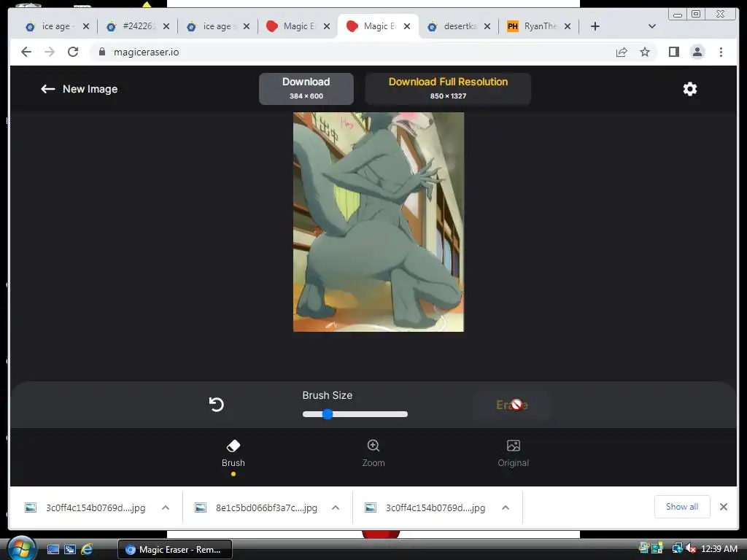747x560 pixels.
Task: Open the Windows Start menu
Action: click(x=21, y=548)
